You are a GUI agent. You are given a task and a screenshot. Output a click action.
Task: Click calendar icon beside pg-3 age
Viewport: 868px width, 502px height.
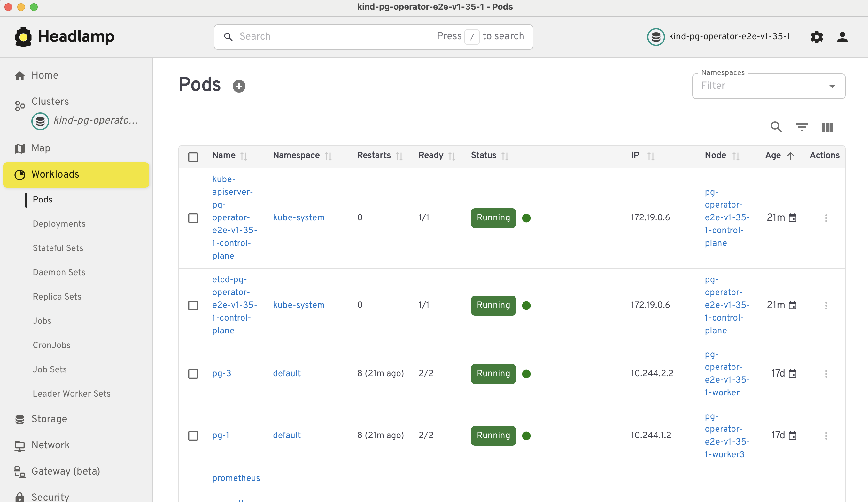tap(793, 374)
